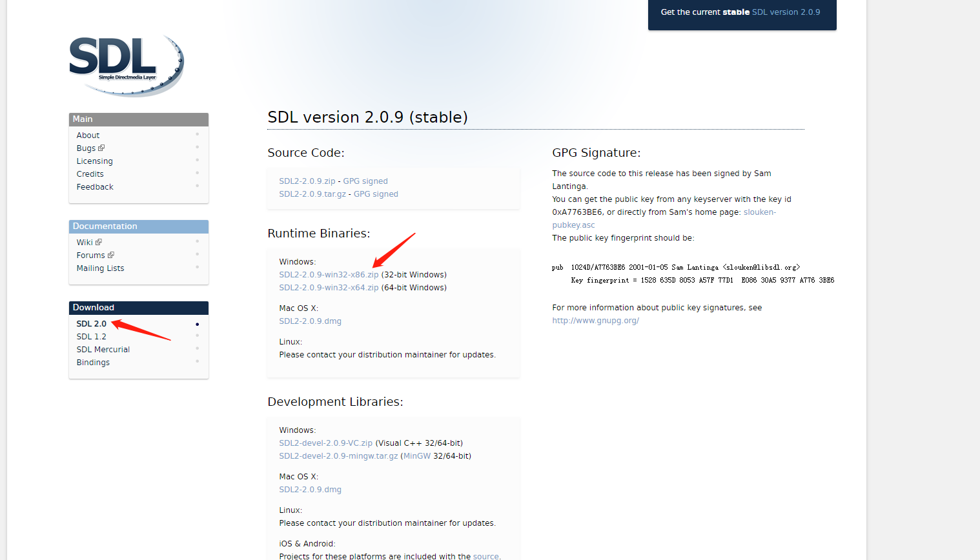Click the external-link icon beside Wiki
This screenshot has width=980, height=560.
click(x=99, y=243)
